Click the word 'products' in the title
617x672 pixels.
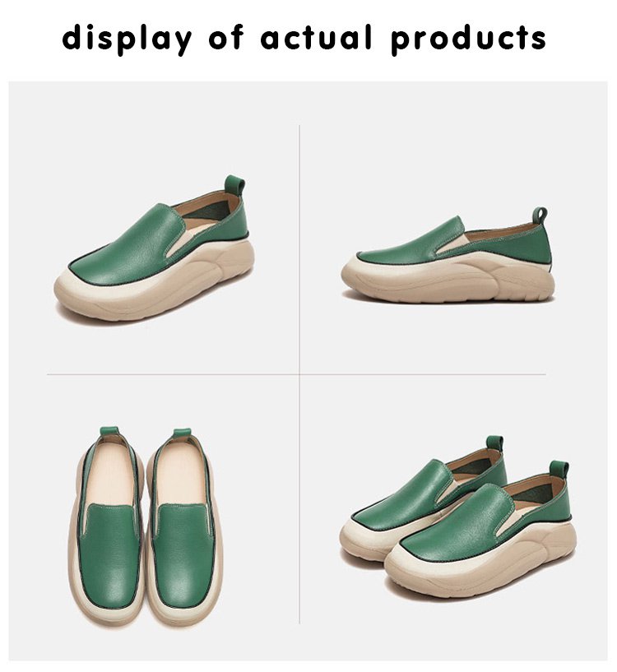(x=469, y=39)
